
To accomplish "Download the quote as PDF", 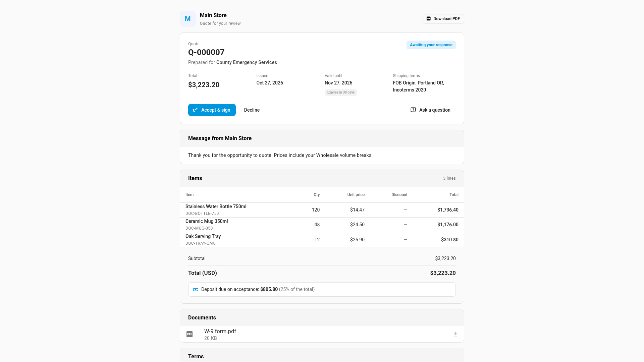I will (443, 19).
